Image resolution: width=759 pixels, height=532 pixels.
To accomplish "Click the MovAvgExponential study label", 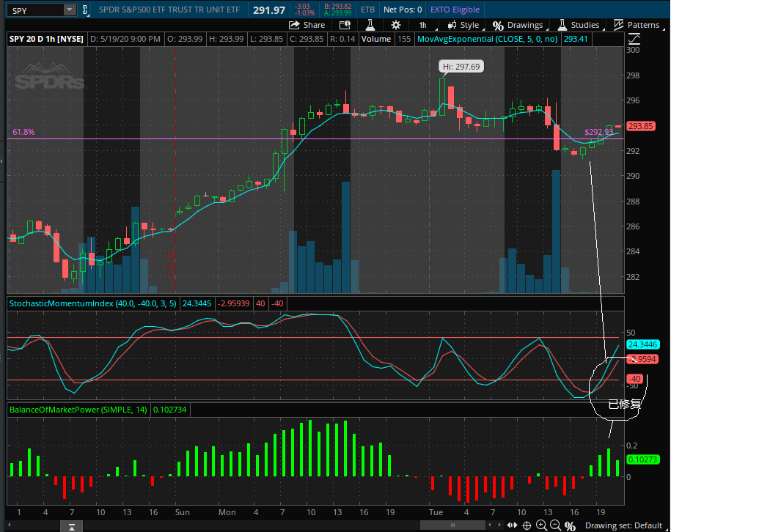I will tap(487, 39).
